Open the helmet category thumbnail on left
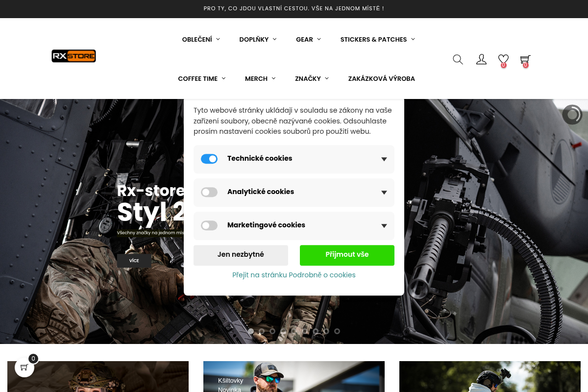The width and height of the screenshot is (588, 392). [x=98, y=376]
